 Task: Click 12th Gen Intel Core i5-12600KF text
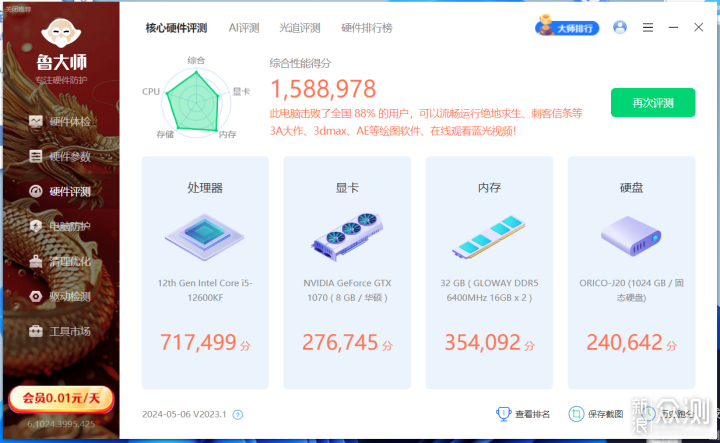[x=205, y=290]
